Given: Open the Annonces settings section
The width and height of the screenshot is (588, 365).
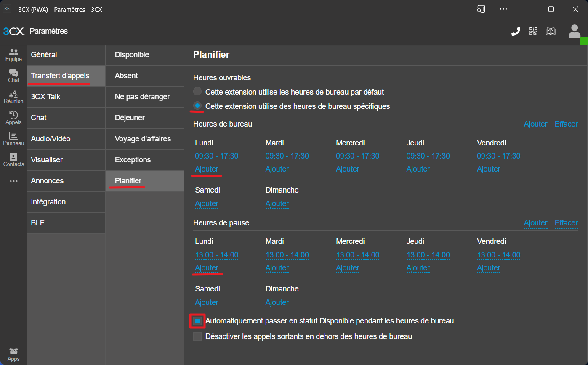Looking at the screenshot, I should [66, 181].
